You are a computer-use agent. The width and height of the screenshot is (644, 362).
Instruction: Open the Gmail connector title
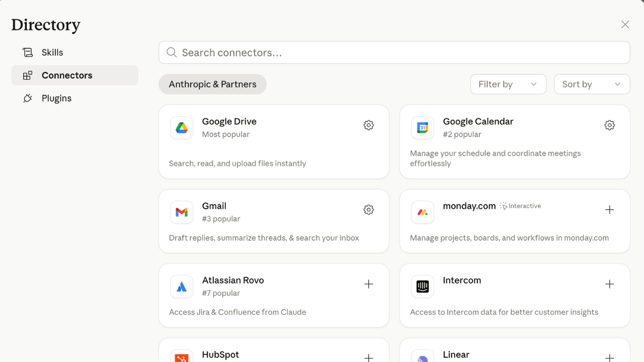point(214,206)
